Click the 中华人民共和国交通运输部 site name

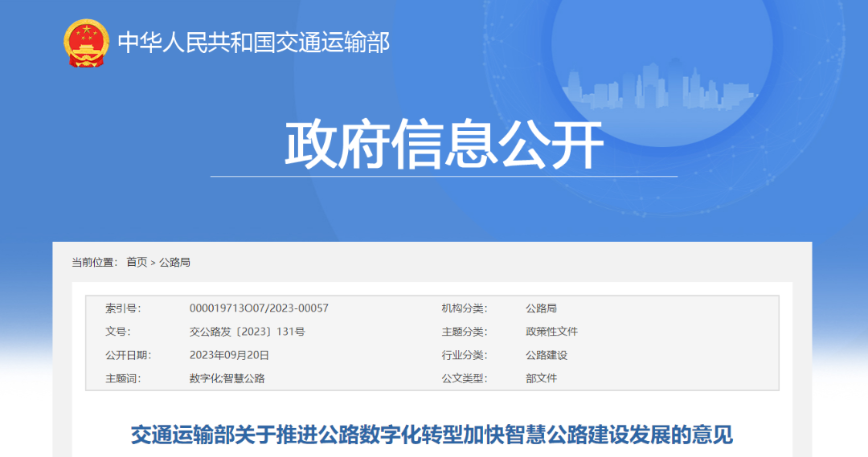(254, 43)
